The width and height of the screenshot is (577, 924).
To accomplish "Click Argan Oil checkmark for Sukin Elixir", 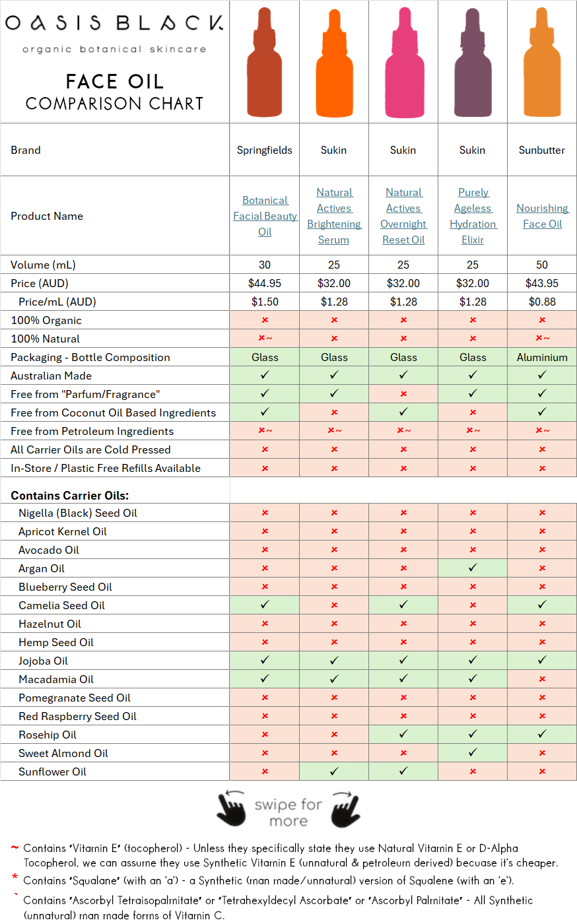I will tap(473, 568).
